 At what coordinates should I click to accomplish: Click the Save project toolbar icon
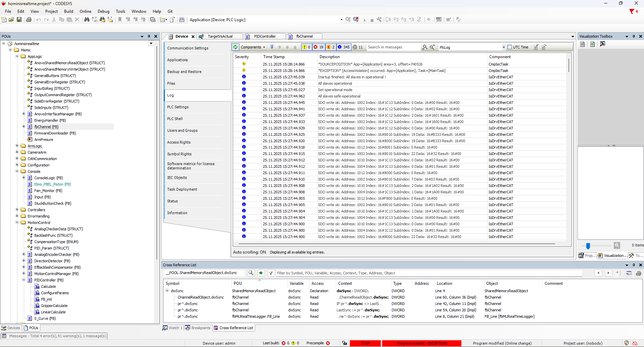point(19,20)
